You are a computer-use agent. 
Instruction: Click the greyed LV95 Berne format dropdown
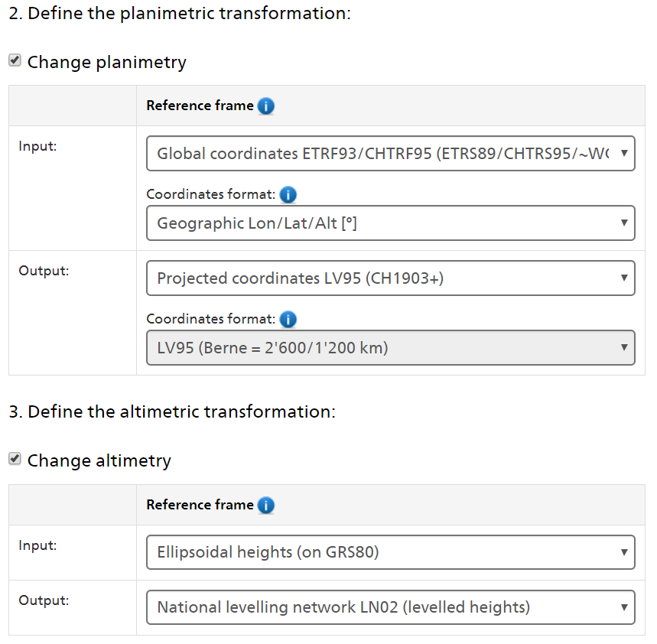coord(390,348)
